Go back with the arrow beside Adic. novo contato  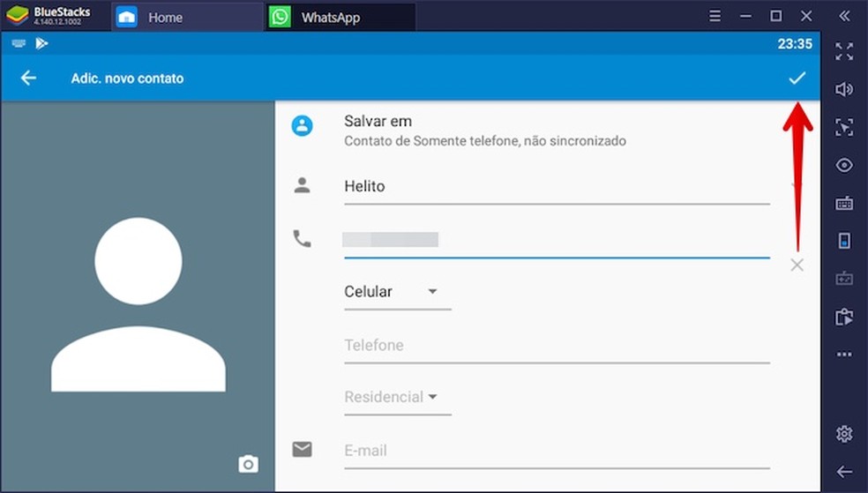(x=28, y=78)
